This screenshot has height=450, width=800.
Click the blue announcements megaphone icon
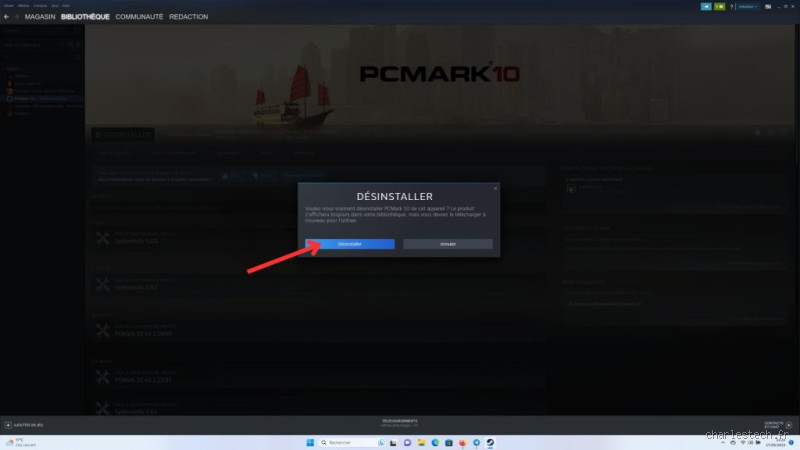coord(706,7)
